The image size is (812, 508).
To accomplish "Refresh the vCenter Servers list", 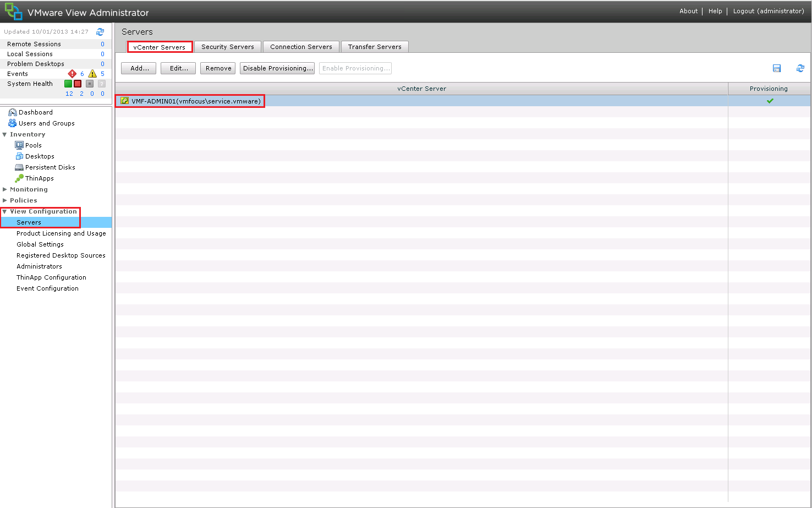I will click(x=800, y=68).
